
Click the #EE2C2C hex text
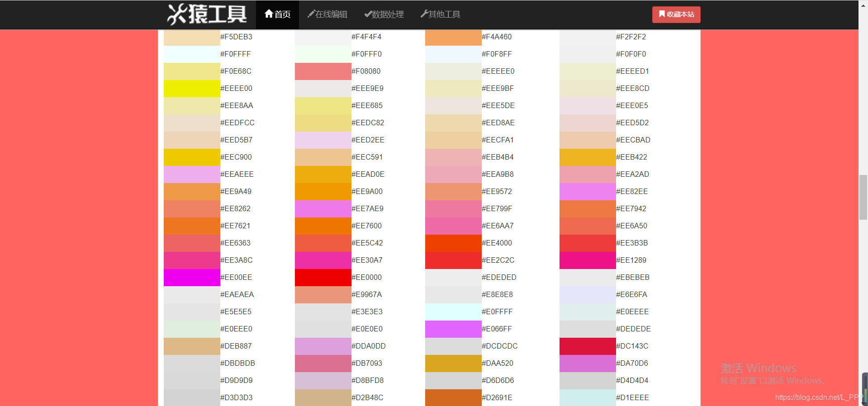(x=498, y=260)
